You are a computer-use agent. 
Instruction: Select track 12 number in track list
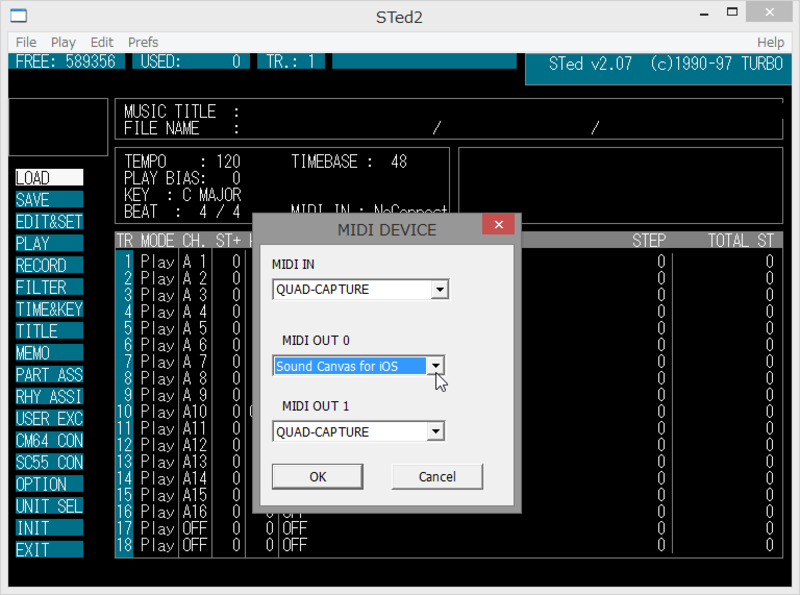coord(125,445)
